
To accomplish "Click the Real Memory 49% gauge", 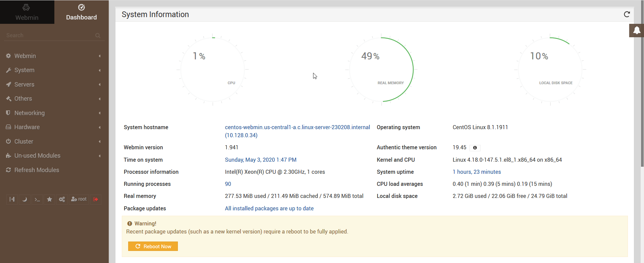I will 382,69.
